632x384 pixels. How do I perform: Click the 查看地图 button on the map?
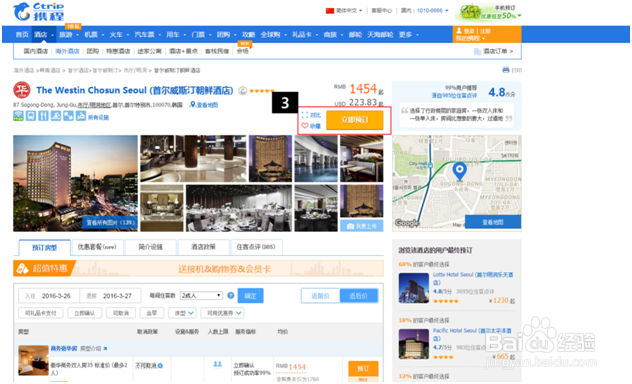pos(493,222)
